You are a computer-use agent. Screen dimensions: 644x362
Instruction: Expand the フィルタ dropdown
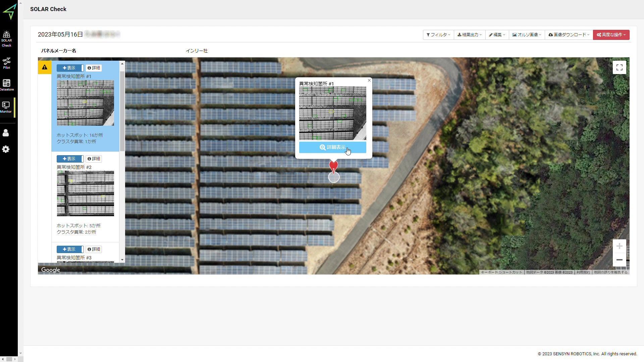438,35
